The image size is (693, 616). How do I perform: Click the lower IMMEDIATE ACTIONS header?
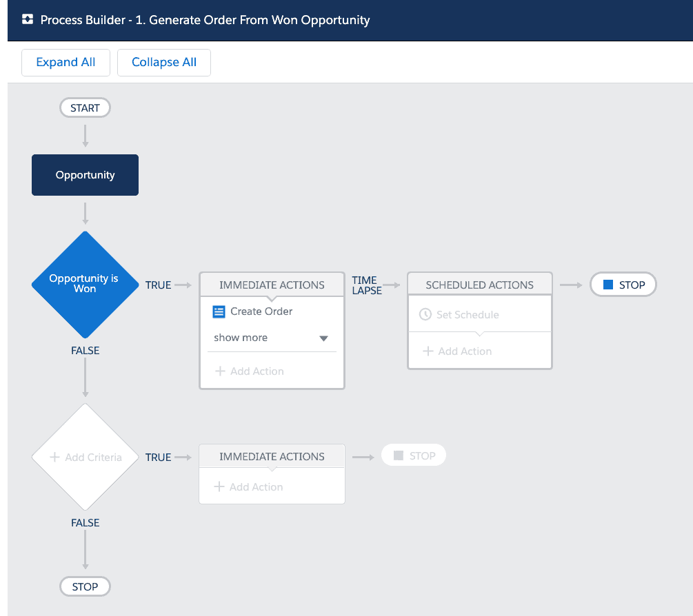pos(272,456)
